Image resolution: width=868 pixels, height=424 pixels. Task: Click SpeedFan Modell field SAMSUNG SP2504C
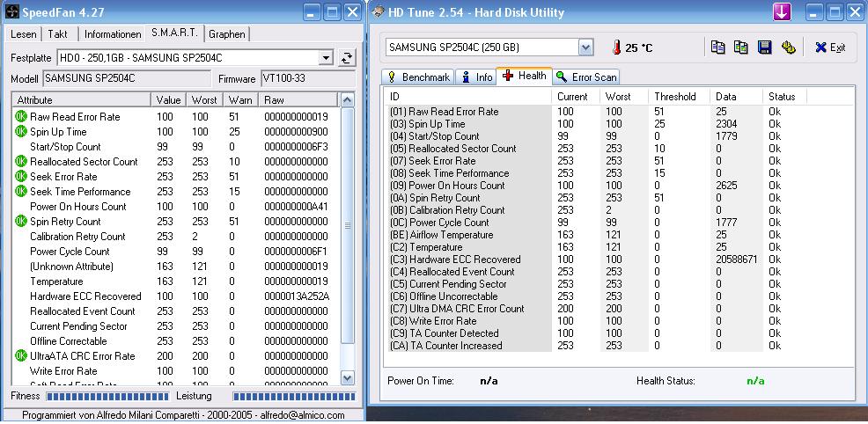127,78
